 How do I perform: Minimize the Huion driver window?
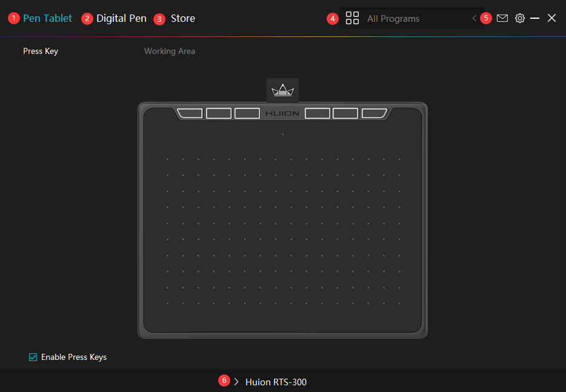(x=535, y=18)
